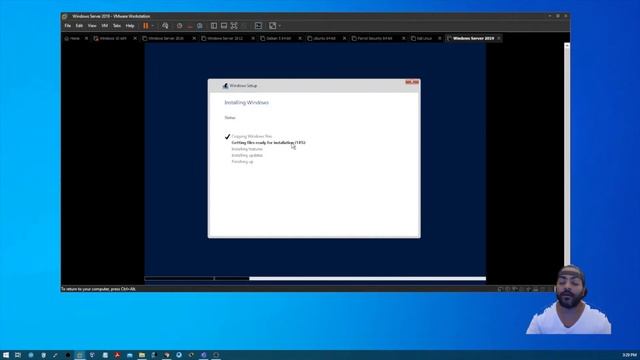Click Send Ctrl+Alt+Del toolbar icon
Viewport: 640px width, 360px height.
tap(165, 26)
